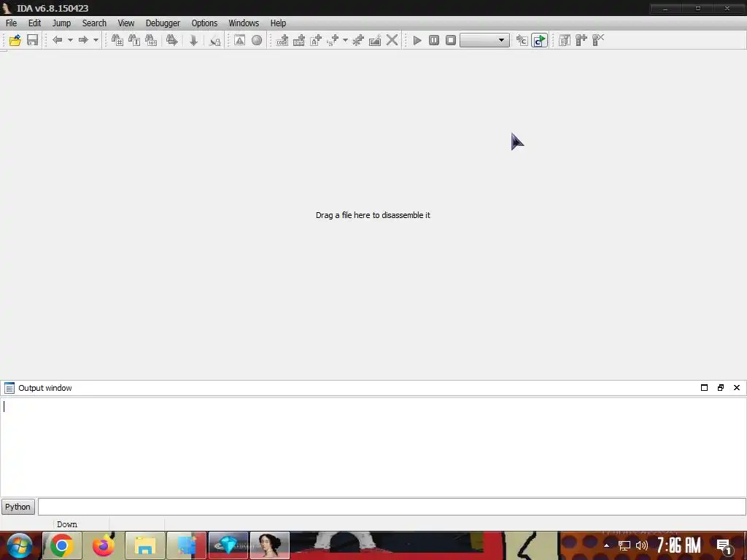This screenshot has height=560, width=747.
Task: Click the add breakpoint plus icon
Action: pos(581,41)
